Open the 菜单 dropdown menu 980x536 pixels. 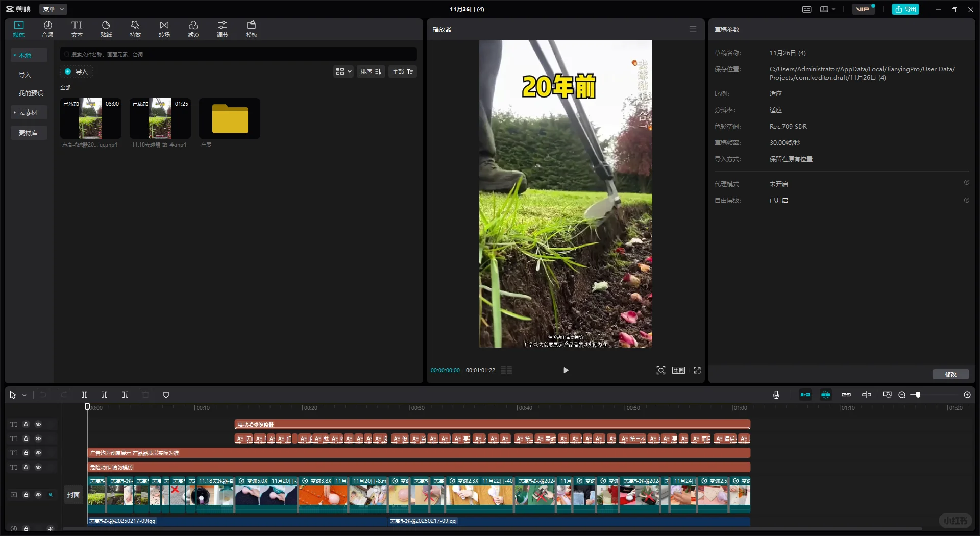pyautogui.click(x=53, y=9)
